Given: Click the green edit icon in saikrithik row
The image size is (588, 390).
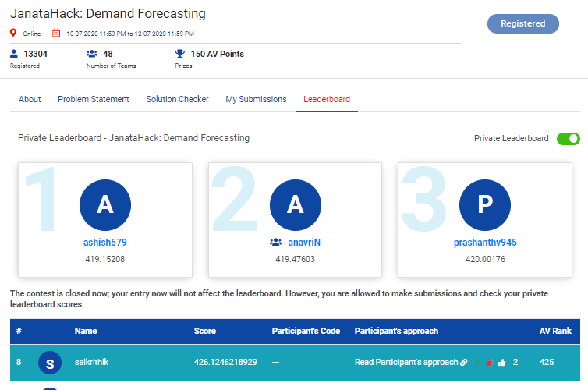Looking at the screenshot, I should (x=476, y=362).
